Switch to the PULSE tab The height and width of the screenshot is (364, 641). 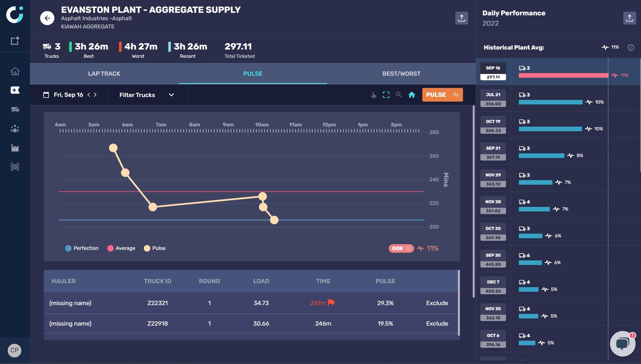pyautogui.click(x=253, y=74)
